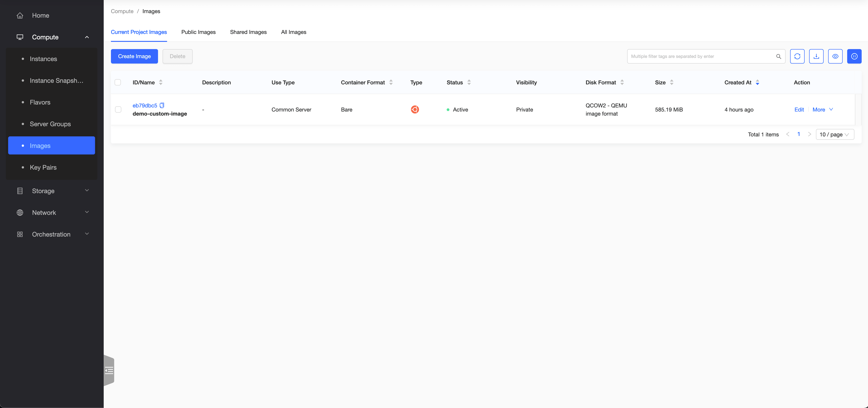
Task: Select all images header checkbox
Action: click(117, 83)
